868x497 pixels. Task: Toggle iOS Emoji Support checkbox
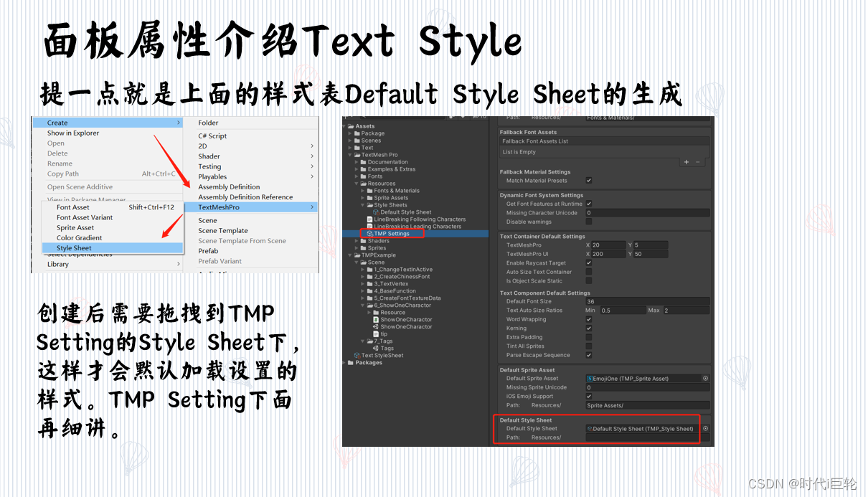tap(589, 396)
